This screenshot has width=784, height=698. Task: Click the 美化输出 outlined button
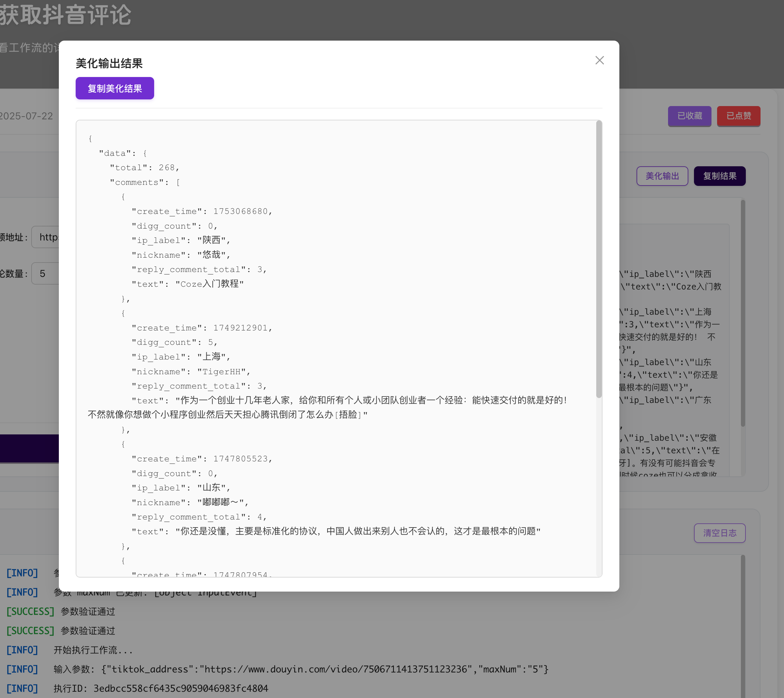click(662, 176)
